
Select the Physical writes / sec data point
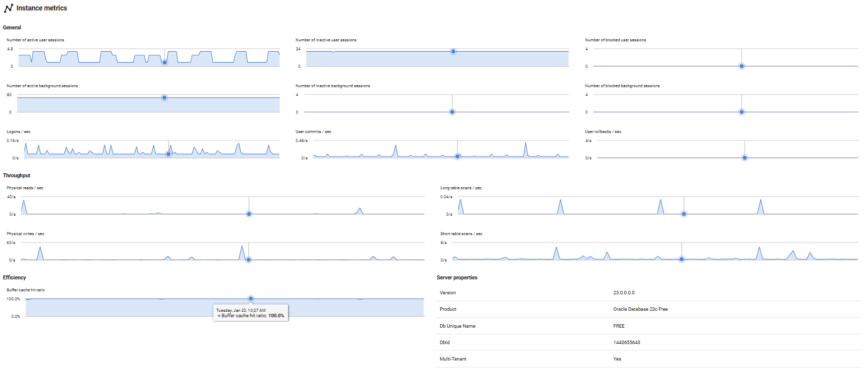pyautogui.click(x=249, y=259)
